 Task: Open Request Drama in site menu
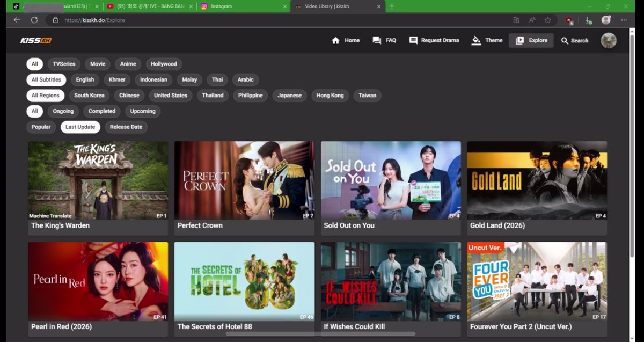tap(434, 40)
